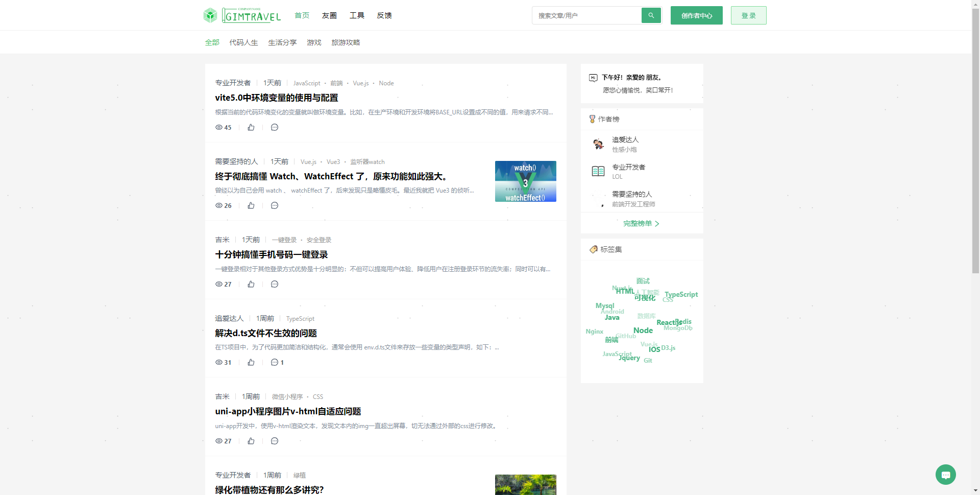Click the medal icon beside 作者榜
The height and width of the screenshot is (495, 980).
592,119
